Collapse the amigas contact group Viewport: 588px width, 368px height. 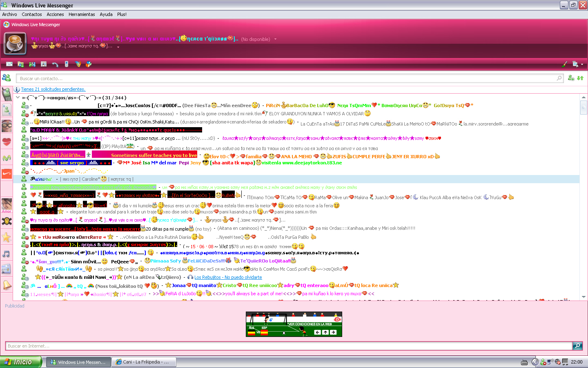pyautogui.click(x=18, y=98)
